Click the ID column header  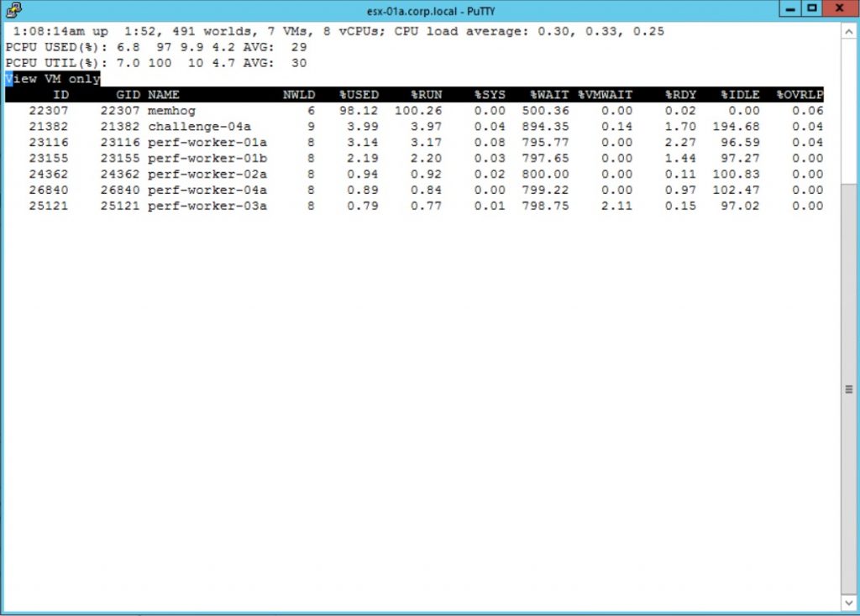coord(60,95)
